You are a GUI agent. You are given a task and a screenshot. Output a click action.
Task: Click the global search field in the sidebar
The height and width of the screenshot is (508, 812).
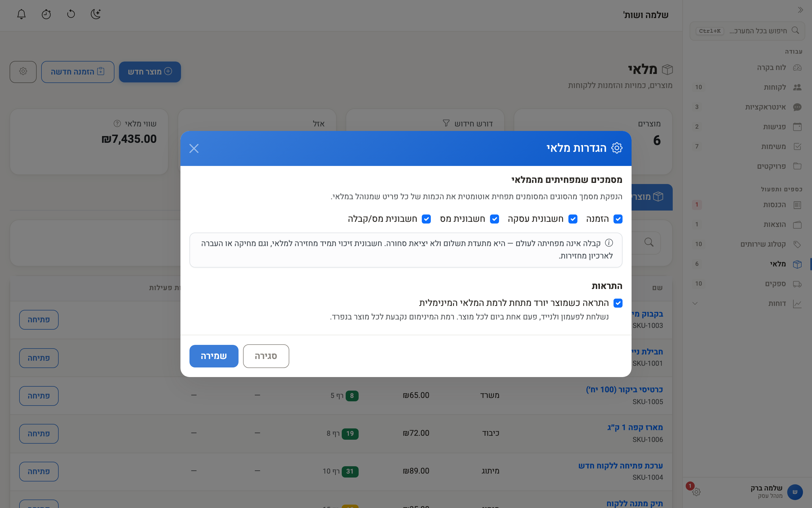tap(747, 31)
